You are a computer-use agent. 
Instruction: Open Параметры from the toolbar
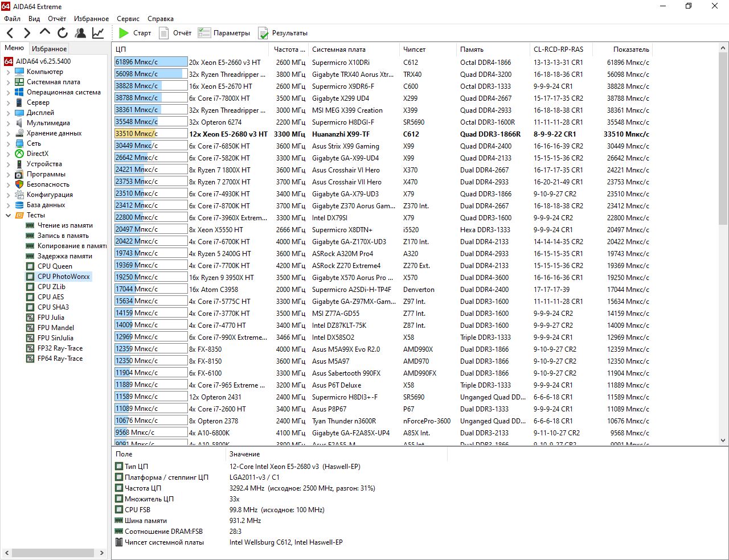pos(224,33)
